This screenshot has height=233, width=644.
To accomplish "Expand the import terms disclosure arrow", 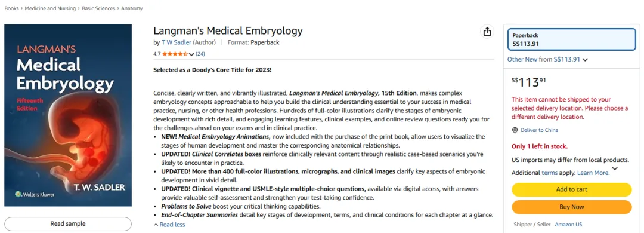I will (x=615, y=168).
